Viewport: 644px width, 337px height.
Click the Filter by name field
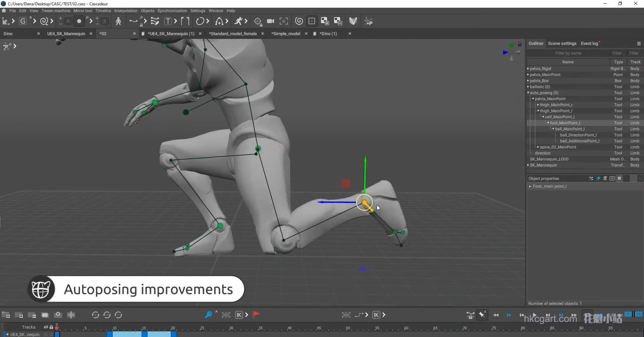tap(568, 53)
